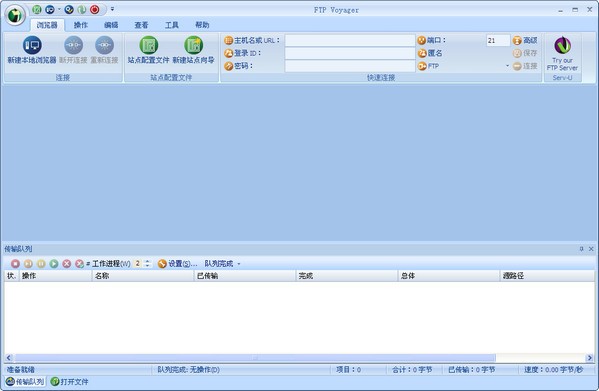Click the skip queue item icon

click(28, 263)
